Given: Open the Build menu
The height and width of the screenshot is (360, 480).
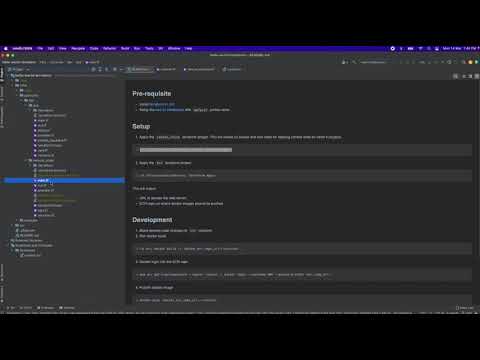Looking at the screenshot, I should [125, 49].
